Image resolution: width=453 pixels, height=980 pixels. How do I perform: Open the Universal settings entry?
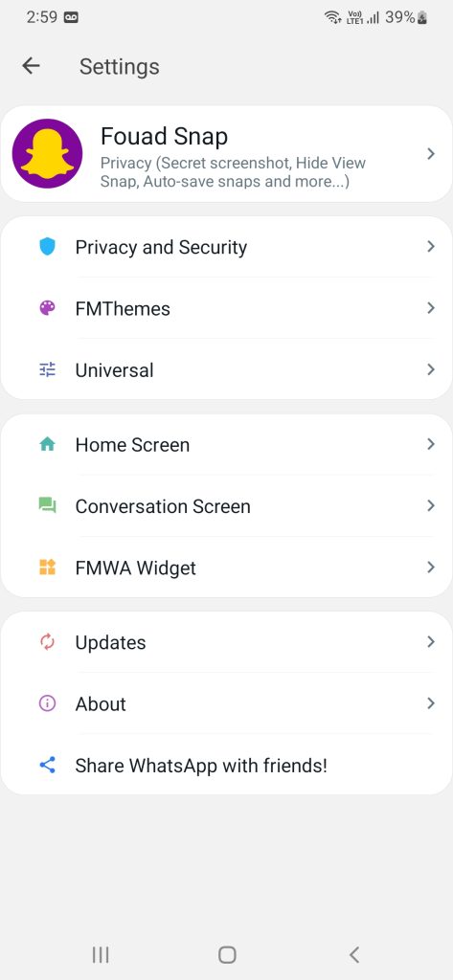226,370
